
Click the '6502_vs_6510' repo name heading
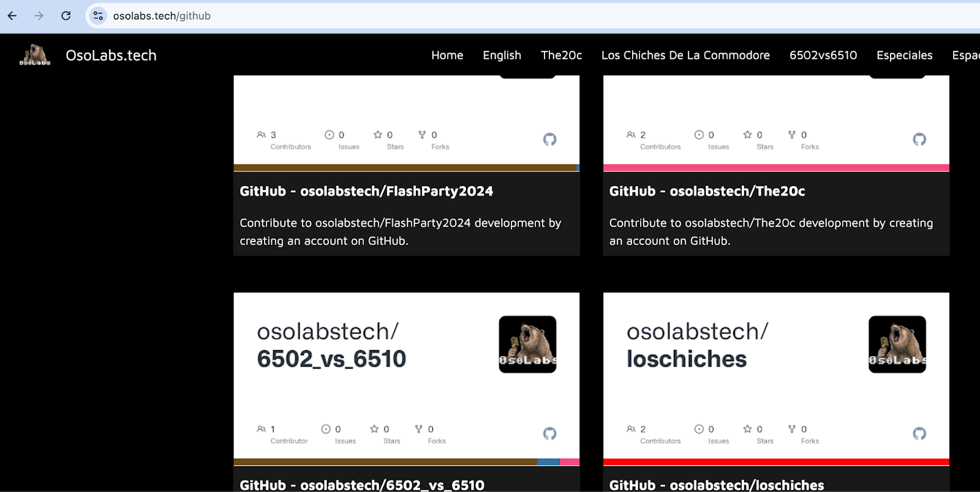click(331, 359)
